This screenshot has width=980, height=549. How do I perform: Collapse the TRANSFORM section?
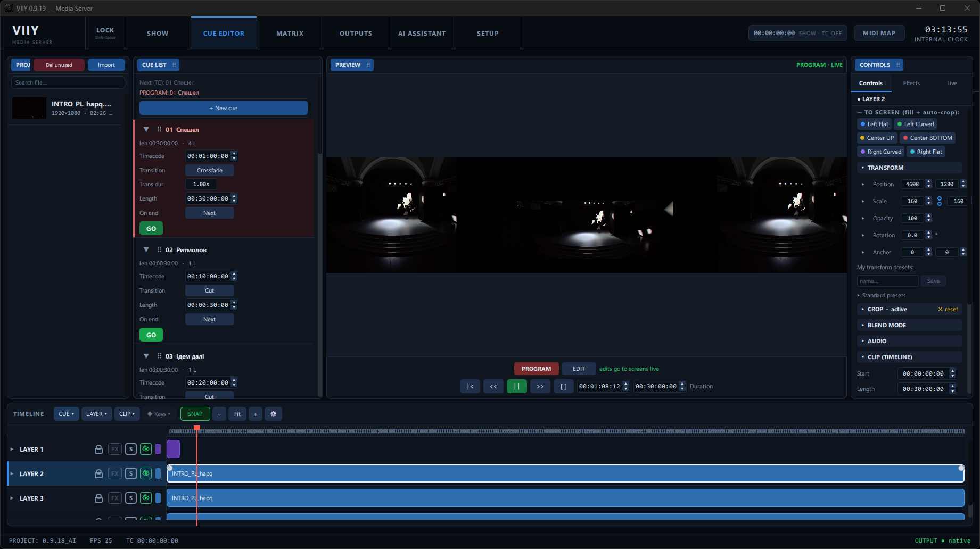coord(863,168)
